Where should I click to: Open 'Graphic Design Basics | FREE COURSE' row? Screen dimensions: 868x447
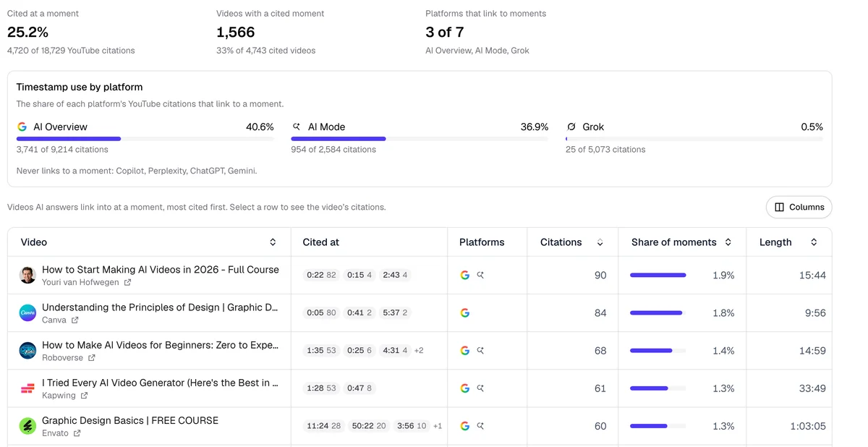point(420,426)
